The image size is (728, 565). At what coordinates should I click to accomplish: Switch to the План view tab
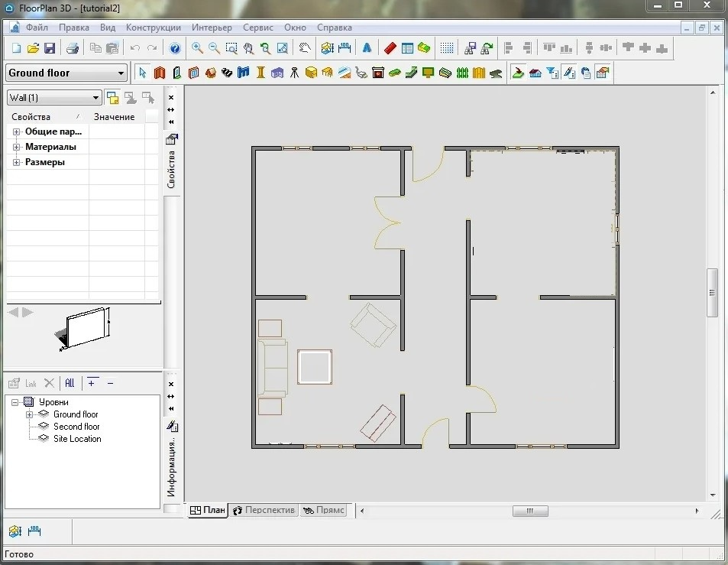pyautogui.click(x=208, y=510)
